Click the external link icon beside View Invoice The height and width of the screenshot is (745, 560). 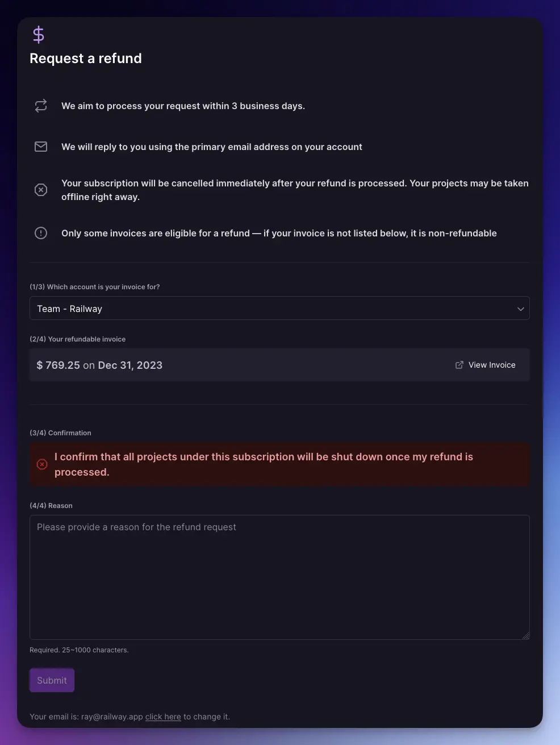(459, 365)
